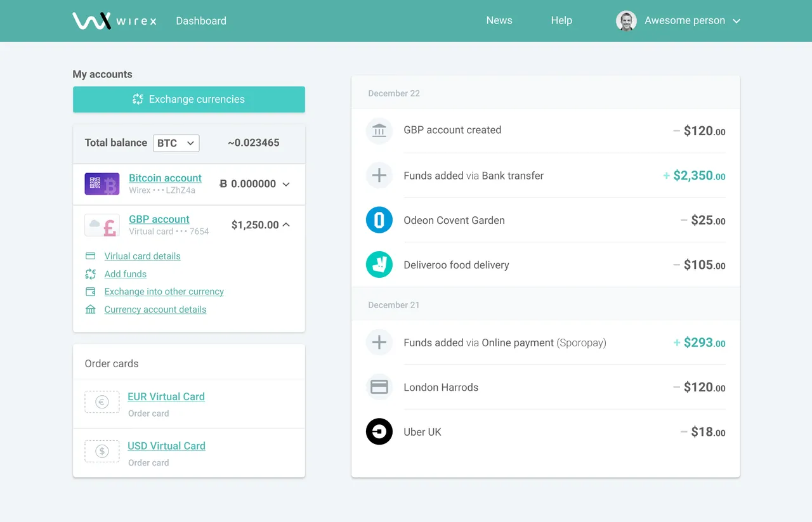Expand the Bitcoin account chevron
This screenshot has width=812, height=522.
(x=286, y=185)
